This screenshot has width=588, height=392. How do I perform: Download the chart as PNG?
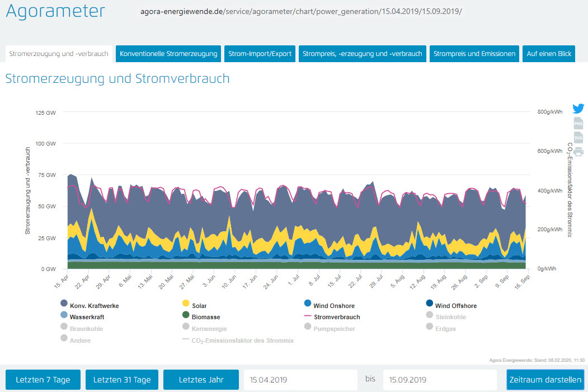pyautogui.click(x=578, y=124)
